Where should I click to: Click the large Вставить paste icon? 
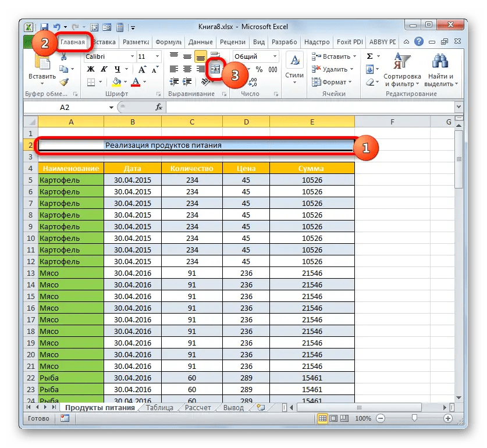tap(42, 62)
